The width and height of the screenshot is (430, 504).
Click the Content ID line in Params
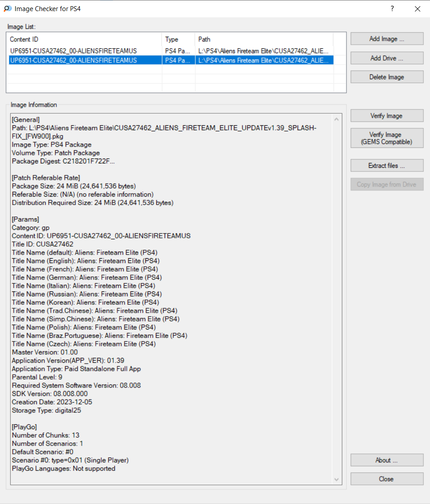point(101,236)
